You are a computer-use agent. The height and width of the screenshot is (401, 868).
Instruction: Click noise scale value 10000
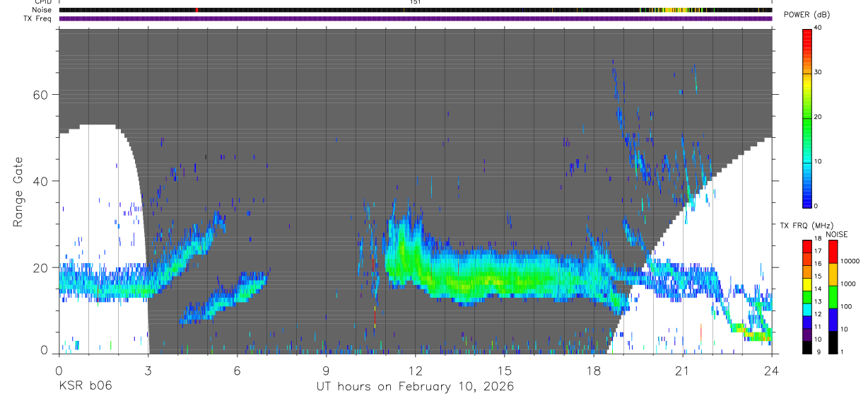point(849,261)
